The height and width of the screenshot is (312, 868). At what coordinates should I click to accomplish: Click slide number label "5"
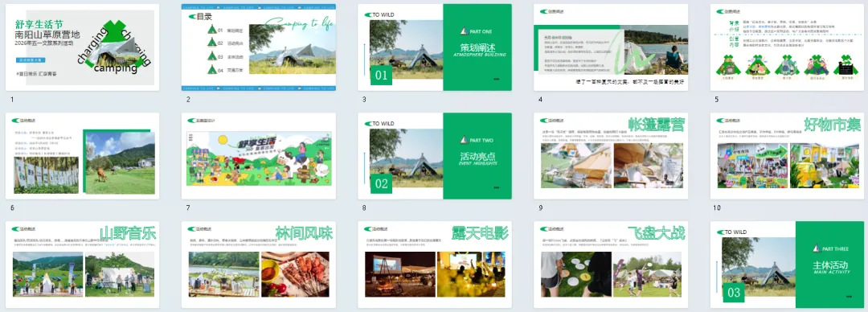pyautogui.click(x=716, y=99)
